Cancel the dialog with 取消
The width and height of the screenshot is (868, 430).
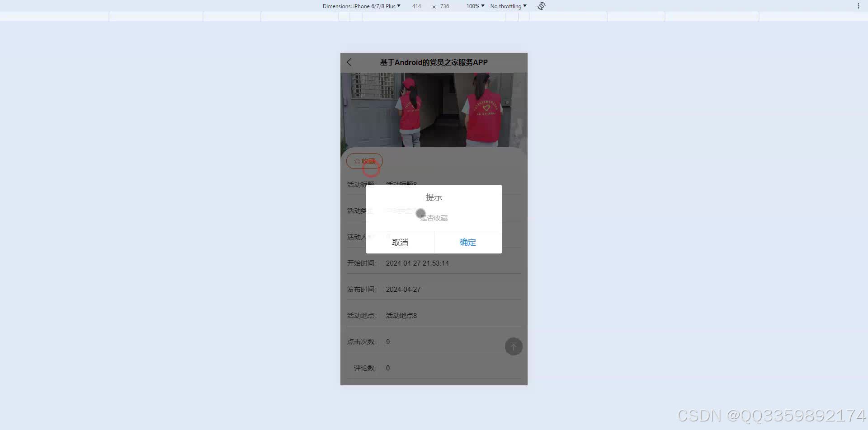pyautogui.click(x=400, y=243)
